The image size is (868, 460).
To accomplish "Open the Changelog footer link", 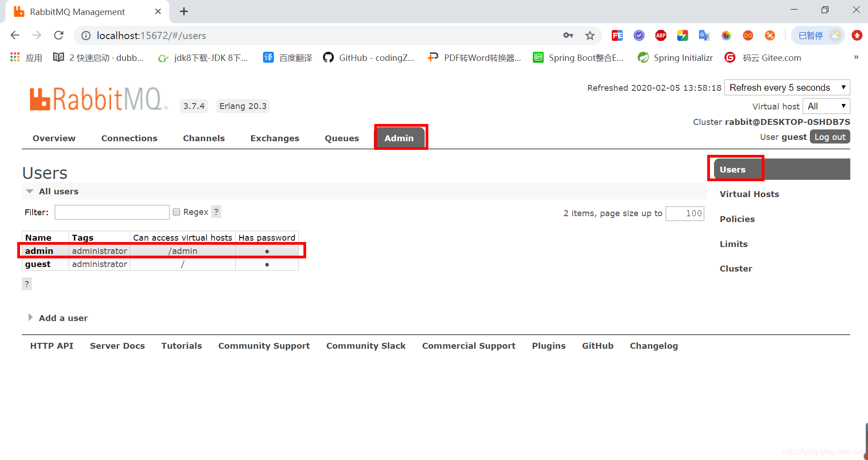I will [654, 346].
